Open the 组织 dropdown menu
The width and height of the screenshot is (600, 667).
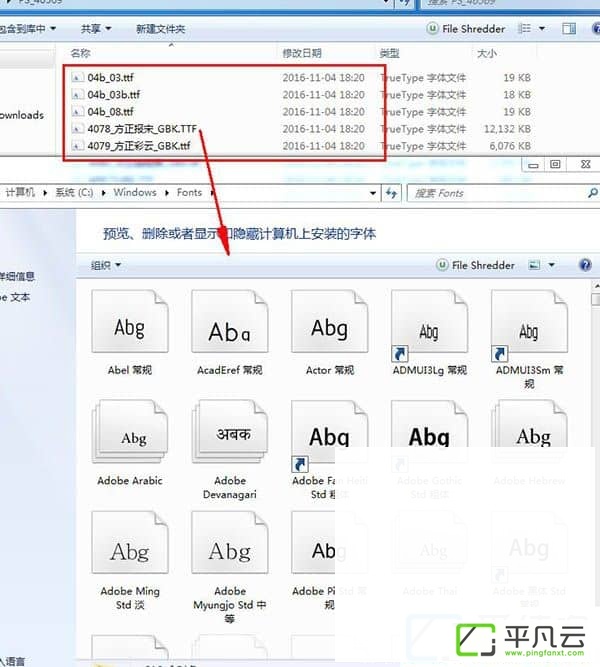[106, 265]
